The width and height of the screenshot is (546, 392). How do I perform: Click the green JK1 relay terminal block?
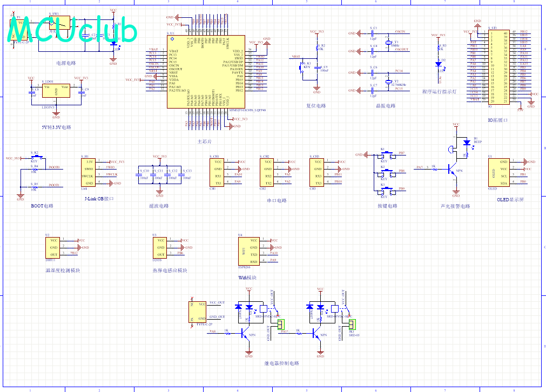[x=352, y=325]
